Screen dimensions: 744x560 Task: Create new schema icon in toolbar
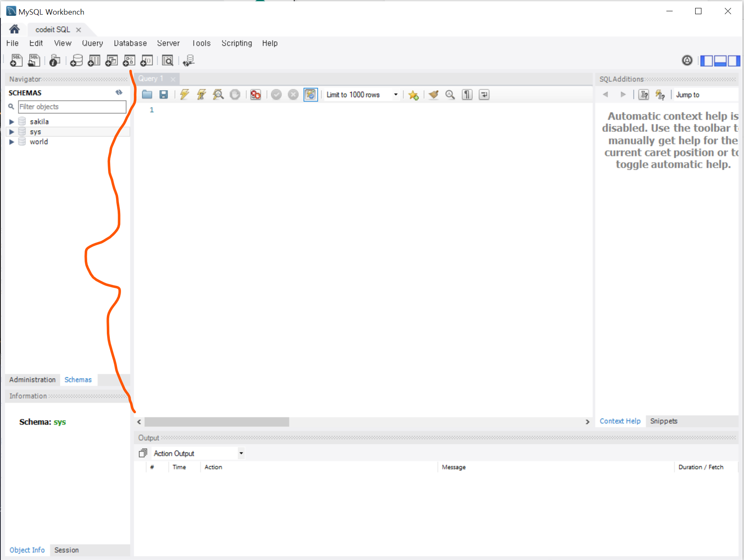point(76,61)
